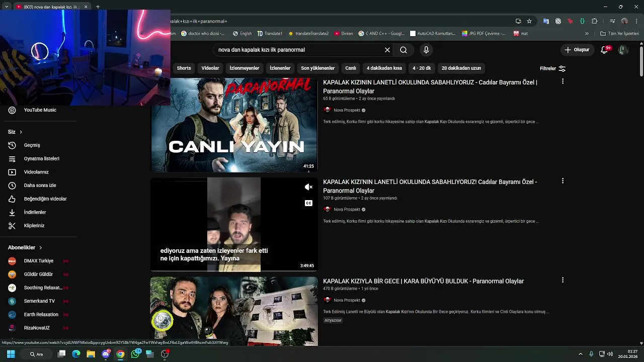Open the Chrome tab search dropdown

[x=6, y=7]
